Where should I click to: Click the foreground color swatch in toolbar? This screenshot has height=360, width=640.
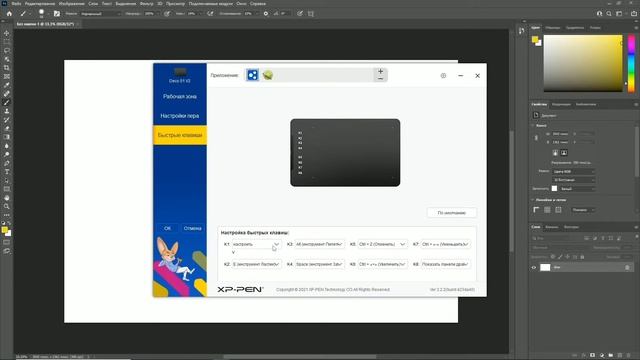tap(4, 230)
